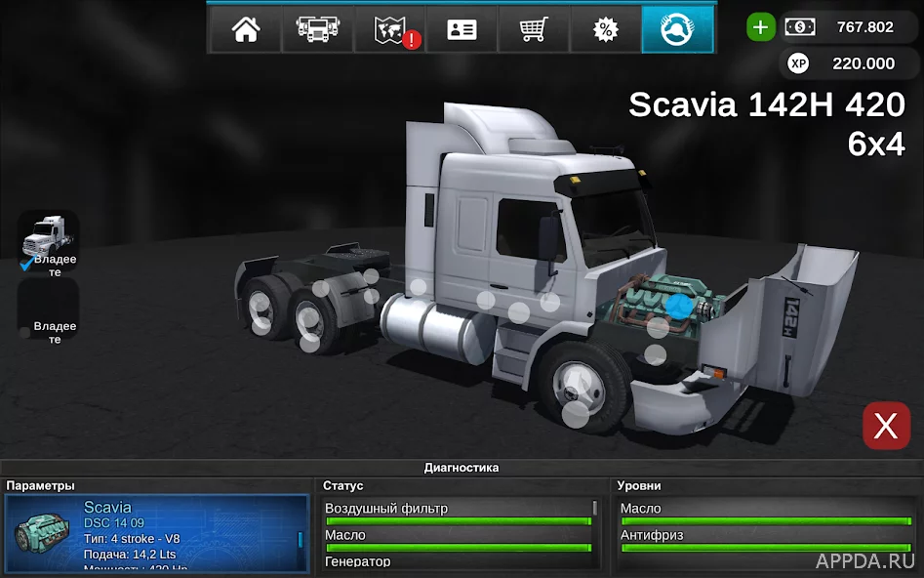Click the Scavia engine name text
This screenshot has width=924, height=578.
pyautogui.click(x=107, y=508)
